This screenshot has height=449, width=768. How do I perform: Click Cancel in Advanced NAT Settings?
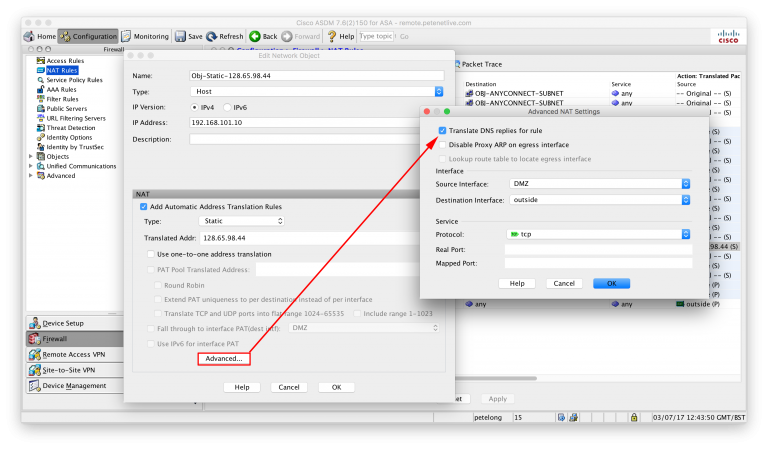coord(564,284)
